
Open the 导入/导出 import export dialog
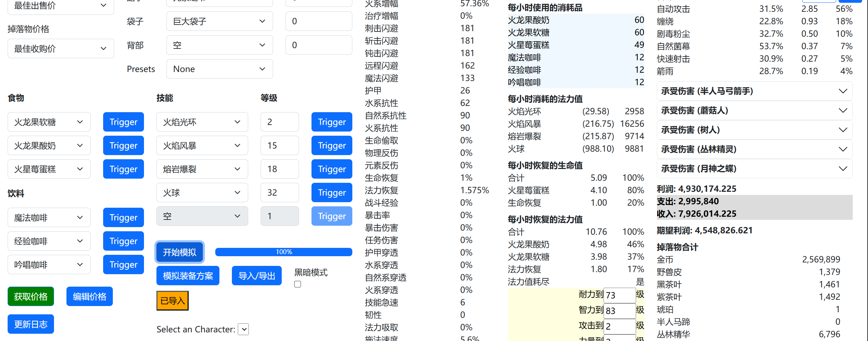[256, 276]
